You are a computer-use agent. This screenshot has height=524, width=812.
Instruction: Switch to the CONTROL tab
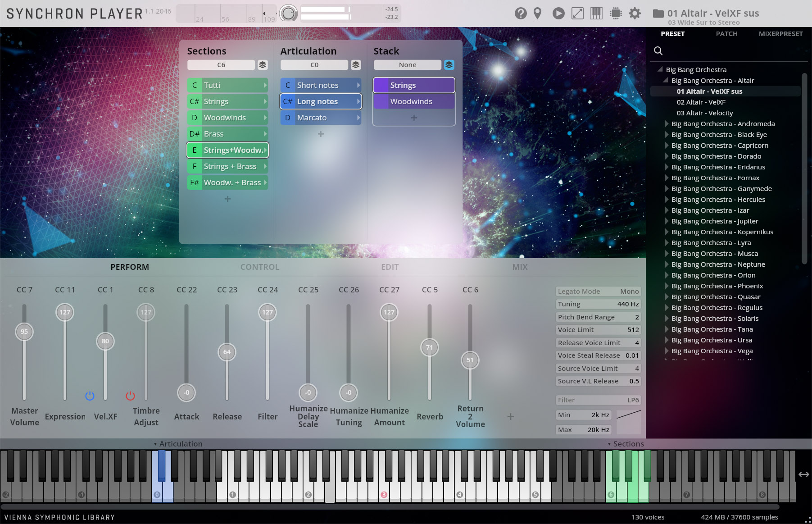click(x=260, y=267)
